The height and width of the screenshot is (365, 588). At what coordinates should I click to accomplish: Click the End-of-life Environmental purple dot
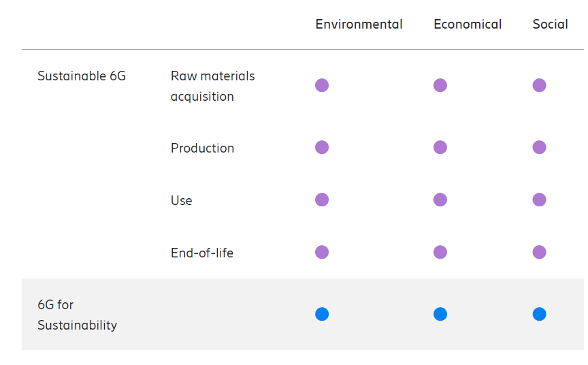coord(322,252)
